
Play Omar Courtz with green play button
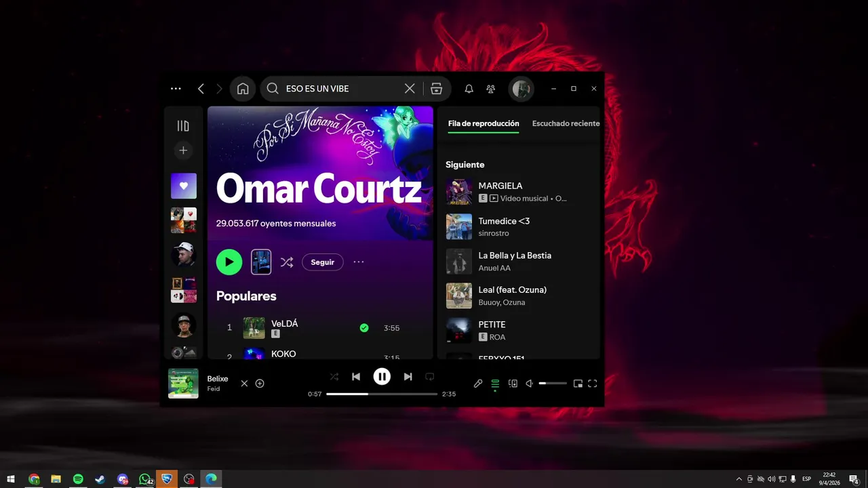click(x=229, y=262)
